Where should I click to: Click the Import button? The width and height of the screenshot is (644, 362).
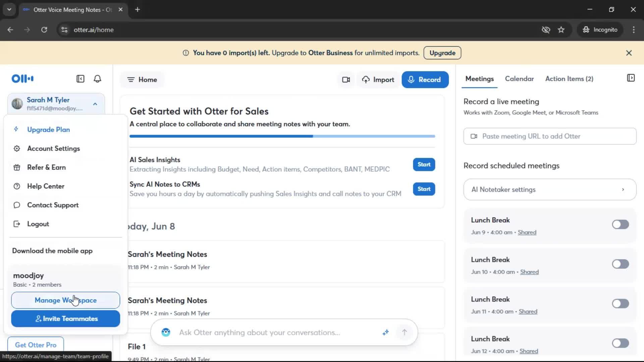point(378,80)
